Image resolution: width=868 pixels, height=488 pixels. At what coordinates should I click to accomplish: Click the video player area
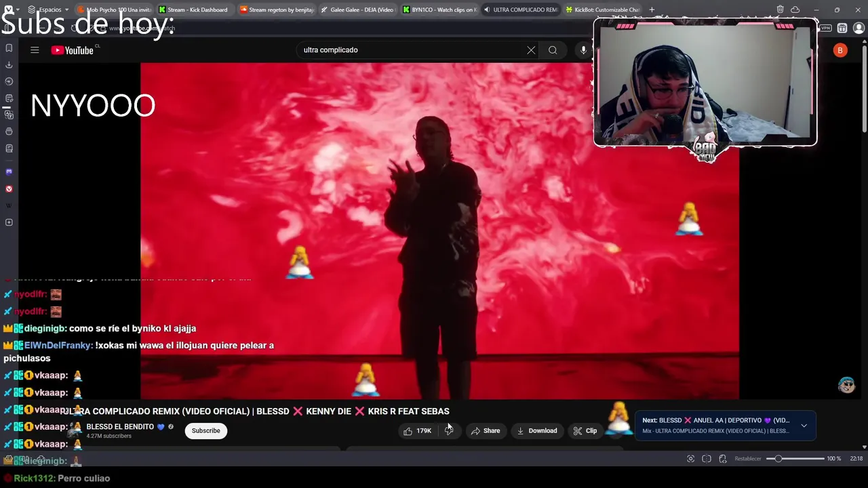(439, 230)
